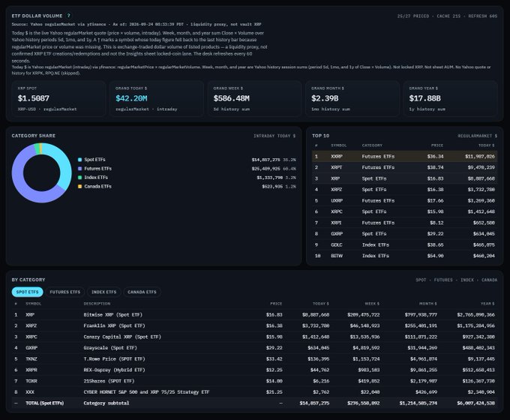Click 21Shares (SPOT ETF) description

(x=109, y=381)
